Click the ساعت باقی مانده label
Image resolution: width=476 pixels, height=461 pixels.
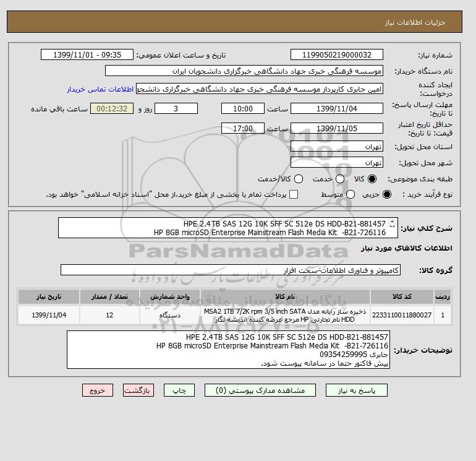click(59, 109)
